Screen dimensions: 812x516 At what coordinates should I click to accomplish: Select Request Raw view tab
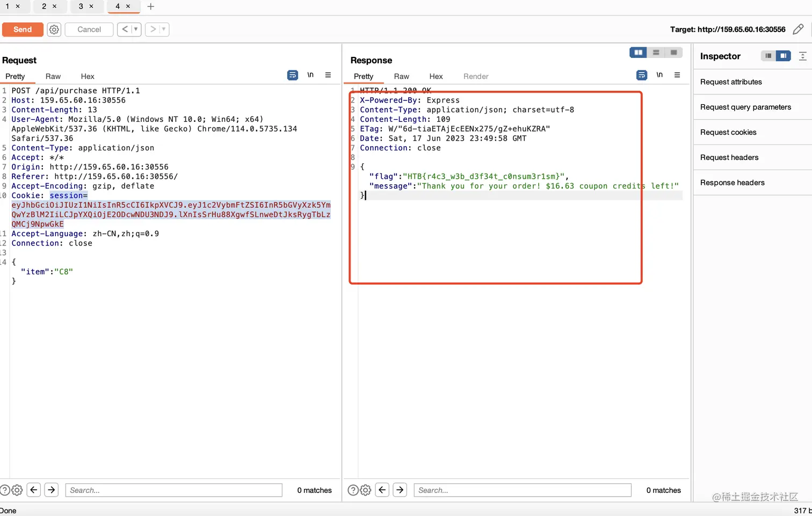(x=53, y=76)
